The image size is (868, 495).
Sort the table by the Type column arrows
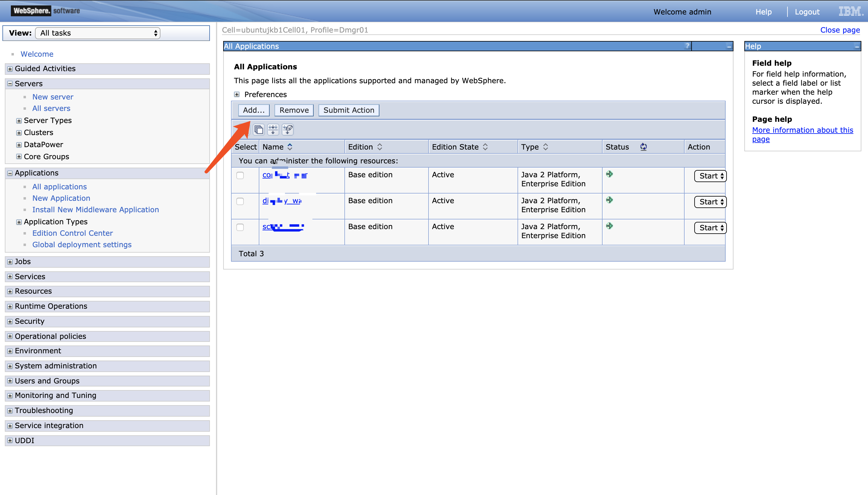click(546, 147)
